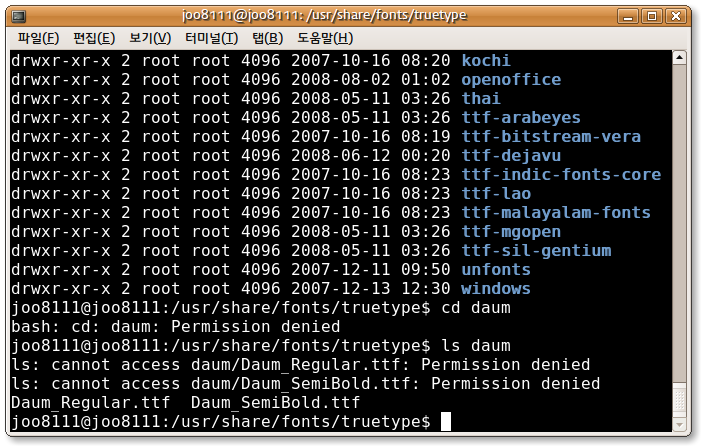Screen dimensions: 701x446
Task: Click the ttf-malayalam-fonts directory name
Action: pyautogui.click(x=556, y=212)
